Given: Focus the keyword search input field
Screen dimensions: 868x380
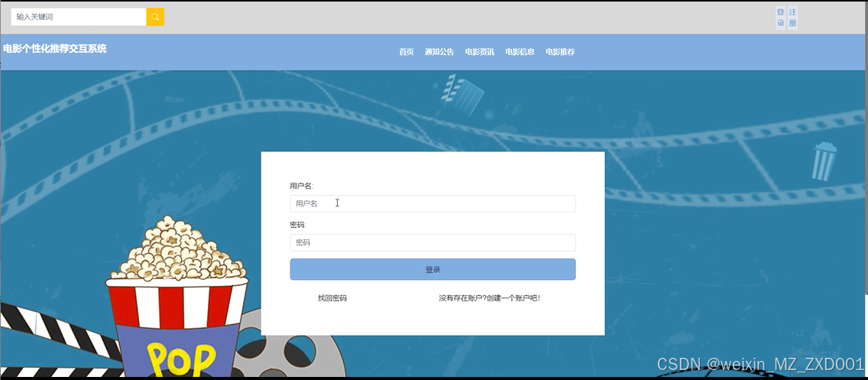Looking at the screenshot, I should (79, 17).
